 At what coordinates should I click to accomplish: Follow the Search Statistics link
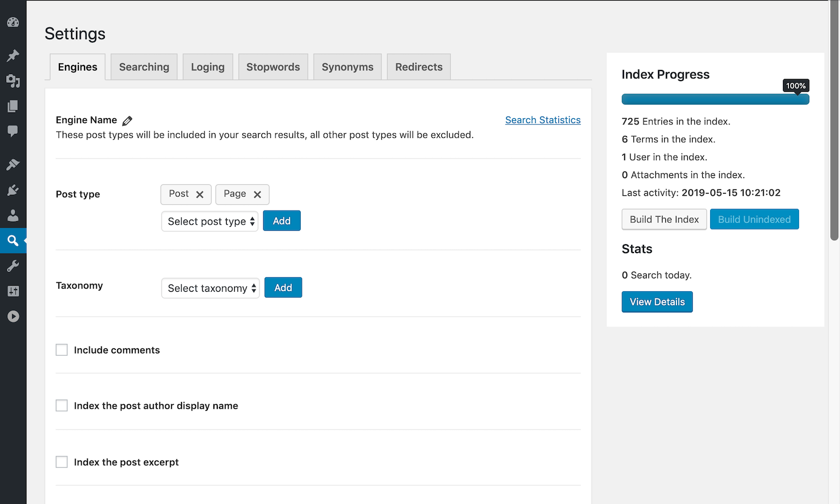[x=543, y=120]
